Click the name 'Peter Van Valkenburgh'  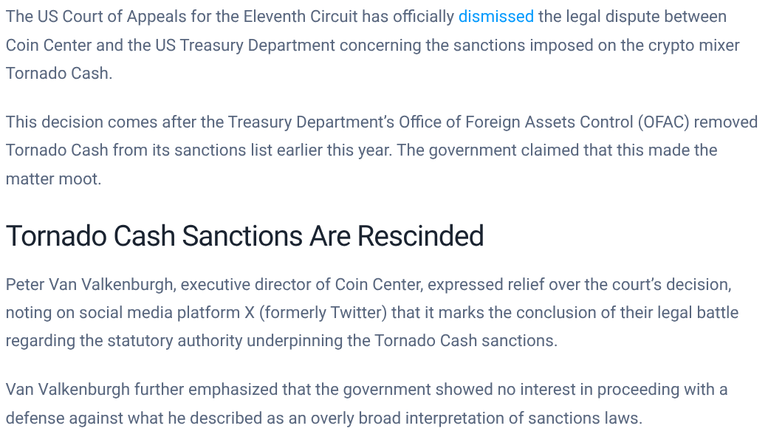click(x=89, y=285)
